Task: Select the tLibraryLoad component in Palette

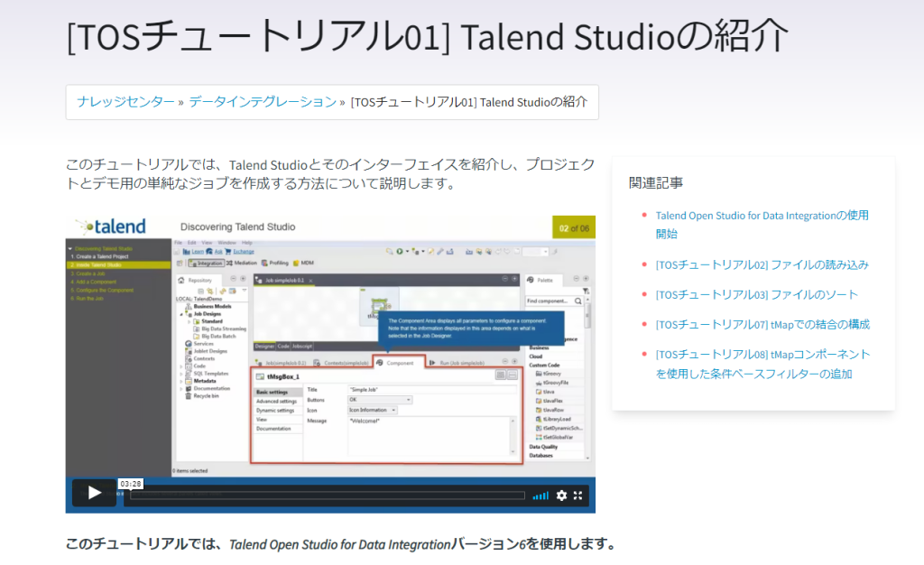Action: point(553,419)
